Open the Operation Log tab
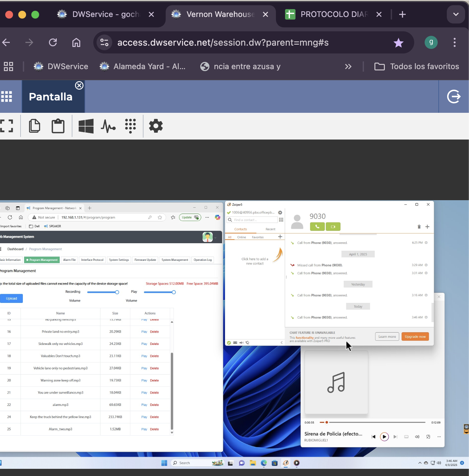The width and height of the screenshot is (469, 476). coord(203,260)
